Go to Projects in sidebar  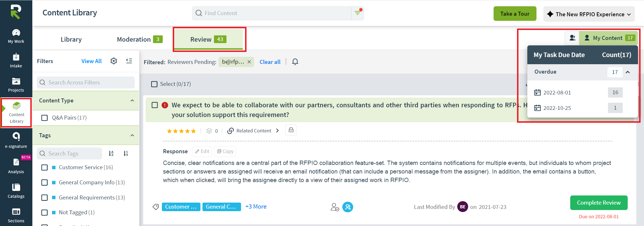16,85
